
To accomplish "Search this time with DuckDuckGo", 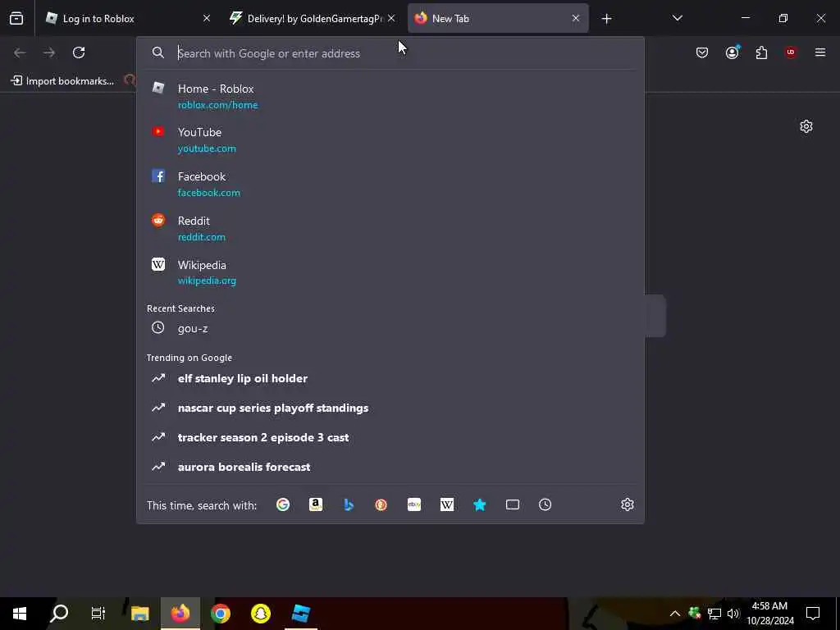I will 381,504.
